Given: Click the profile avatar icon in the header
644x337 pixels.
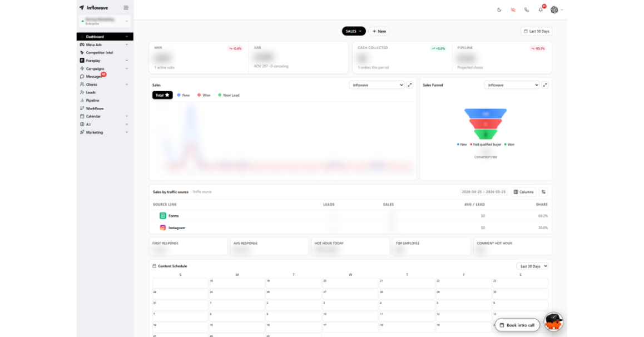Looking at the screenshot, I should [554, 10].
